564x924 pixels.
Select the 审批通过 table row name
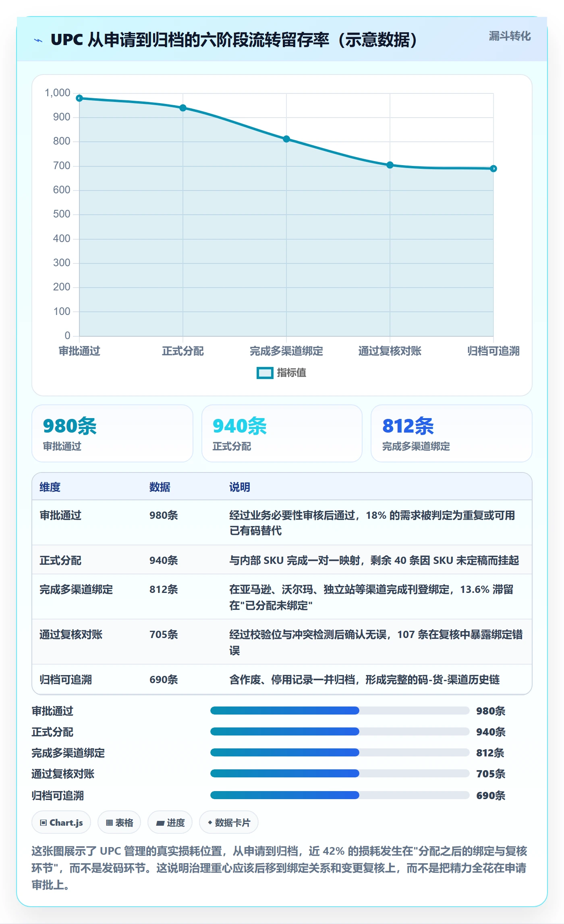pos(60,515)
